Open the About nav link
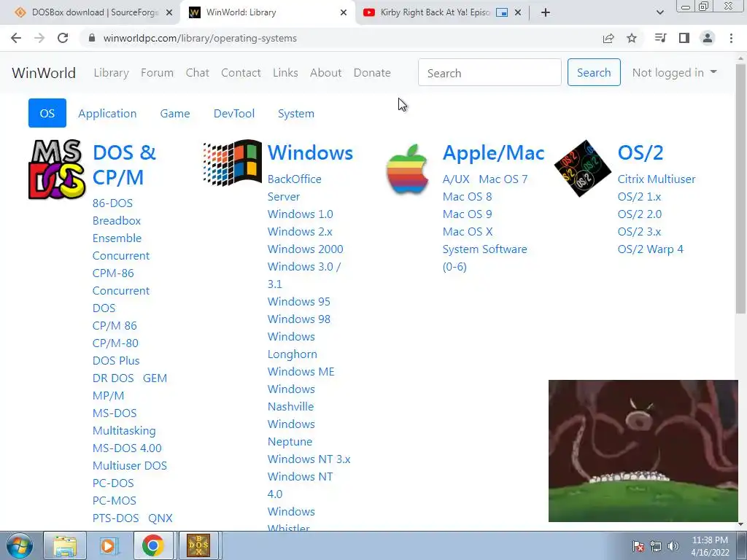747x560 pixels. pos(325,73)
